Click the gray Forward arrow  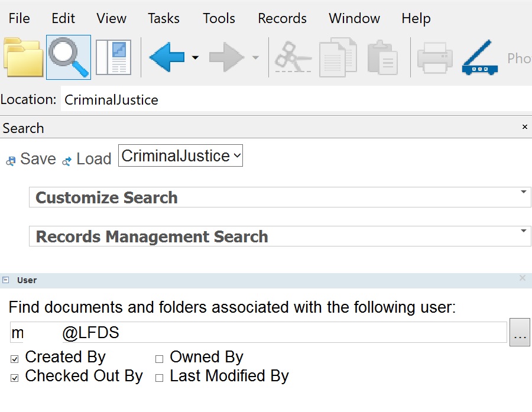click(226, 57)
